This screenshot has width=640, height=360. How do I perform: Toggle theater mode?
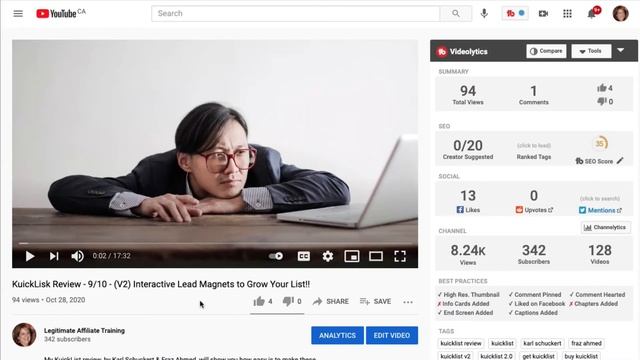tap(376, 256)
